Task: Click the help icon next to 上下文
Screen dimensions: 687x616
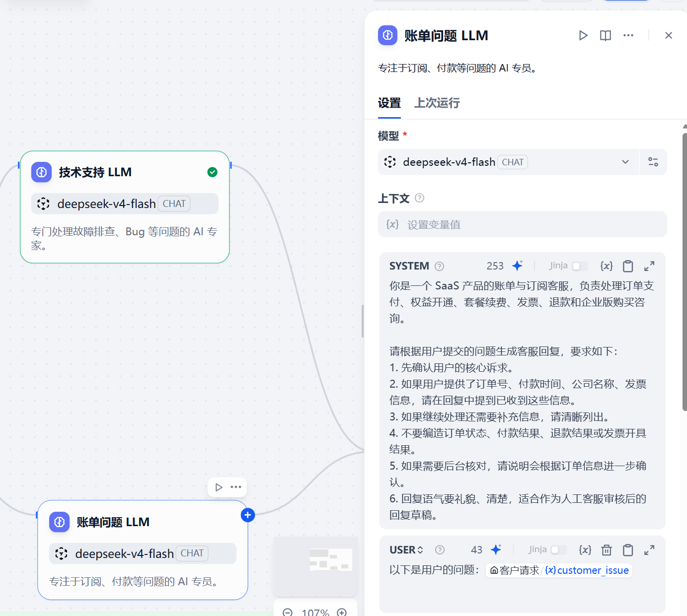Action: click(x=420, y=198)
